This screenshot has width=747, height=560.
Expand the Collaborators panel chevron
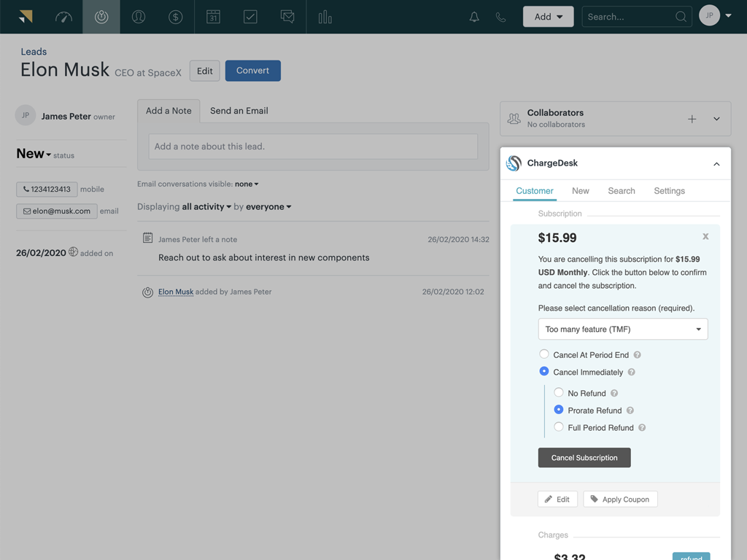(716, 119)
